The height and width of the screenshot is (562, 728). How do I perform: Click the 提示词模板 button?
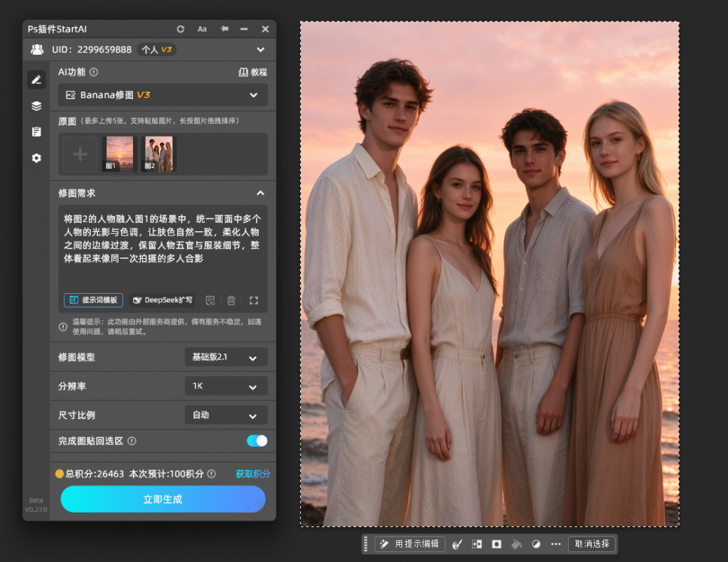click(x=93, y=300)
